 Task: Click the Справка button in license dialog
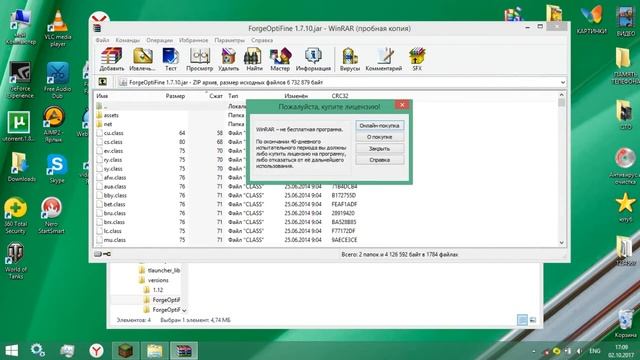(379, 160)
